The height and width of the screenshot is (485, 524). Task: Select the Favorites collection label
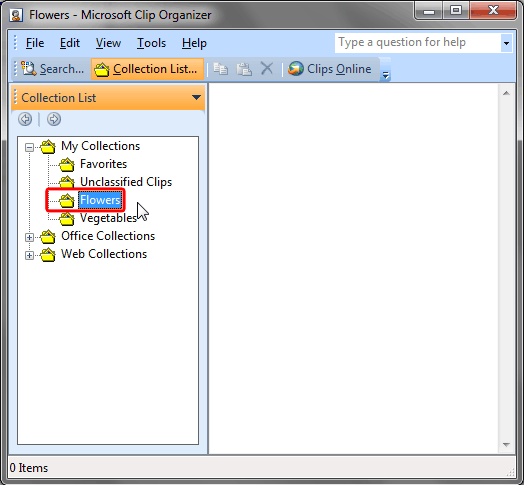[x=104, y=164]
